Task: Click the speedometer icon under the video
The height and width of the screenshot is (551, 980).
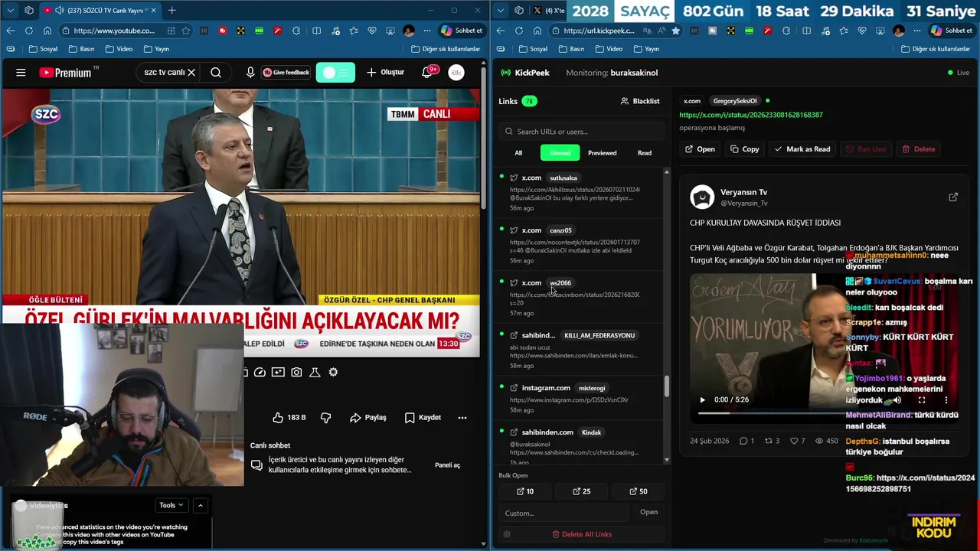Action: point(260,373)
